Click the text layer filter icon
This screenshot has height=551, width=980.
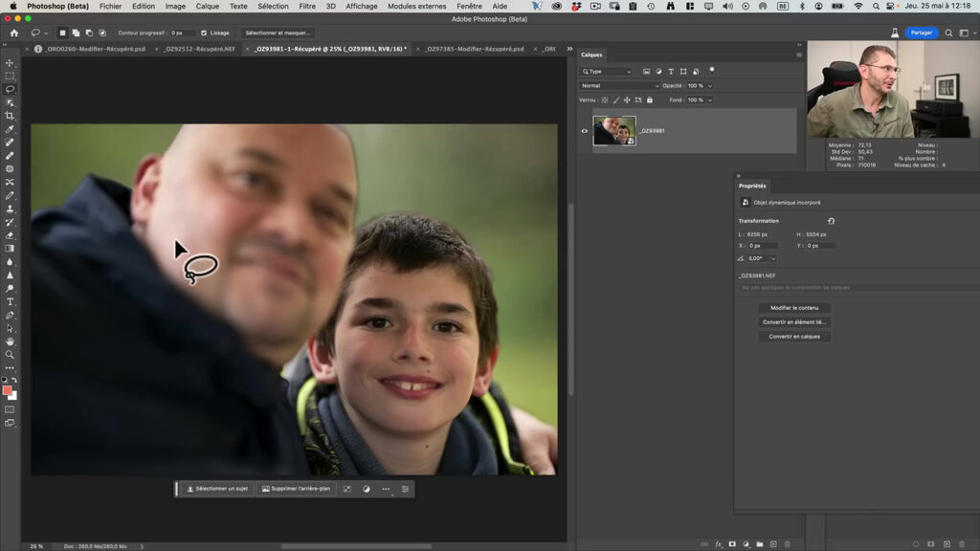tap(670, 72)
